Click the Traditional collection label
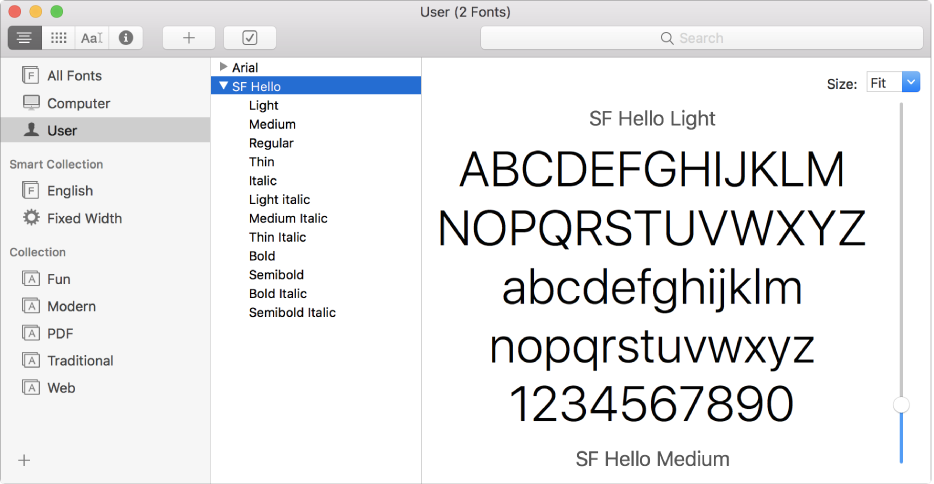 80,361
